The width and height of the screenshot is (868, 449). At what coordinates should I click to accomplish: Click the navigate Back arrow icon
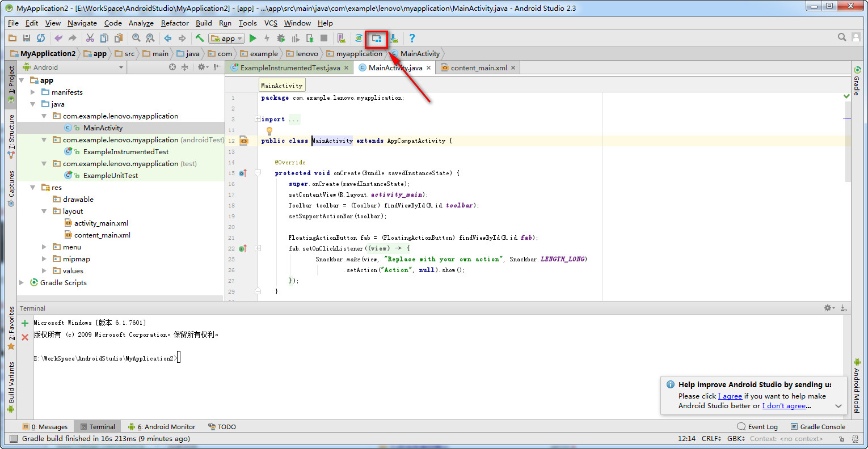click(168, 38)
